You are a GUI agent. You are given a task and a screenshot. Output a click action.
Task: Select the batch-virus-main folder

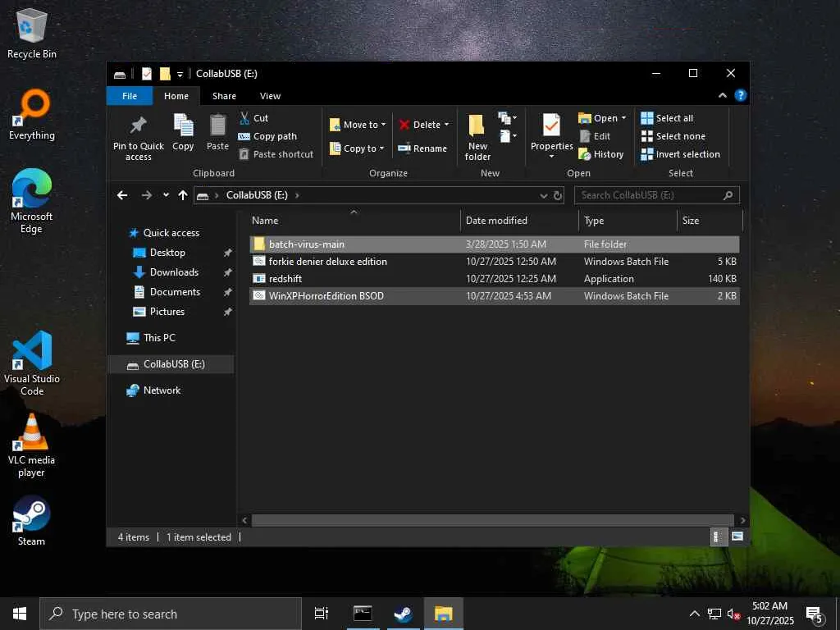[x=495, y=244]
